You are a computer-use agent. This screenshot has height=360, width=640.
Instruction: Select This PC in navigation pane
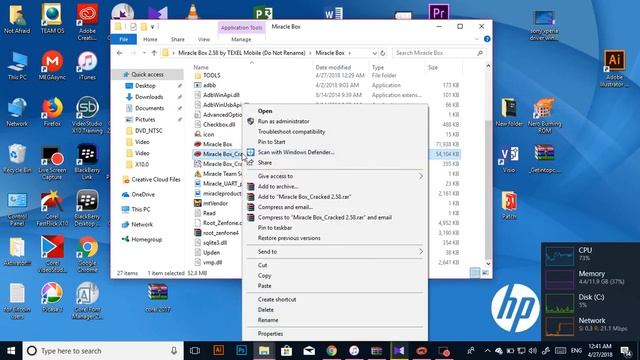pyautogui.click(x=141, y=209)
